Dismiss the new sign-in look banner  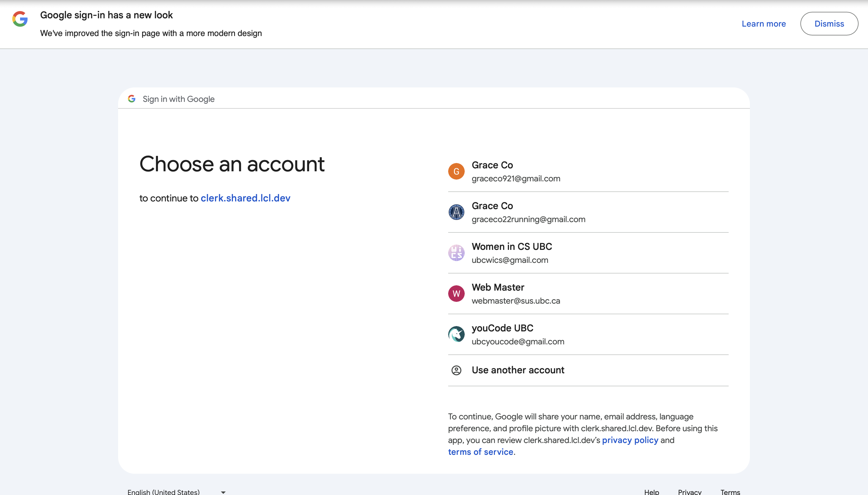[x=829, y=24]
